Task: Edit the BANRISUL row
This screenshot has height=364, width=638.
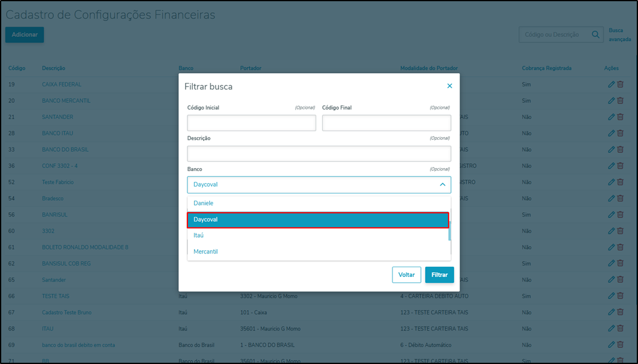Action: (x=611, y=214)
